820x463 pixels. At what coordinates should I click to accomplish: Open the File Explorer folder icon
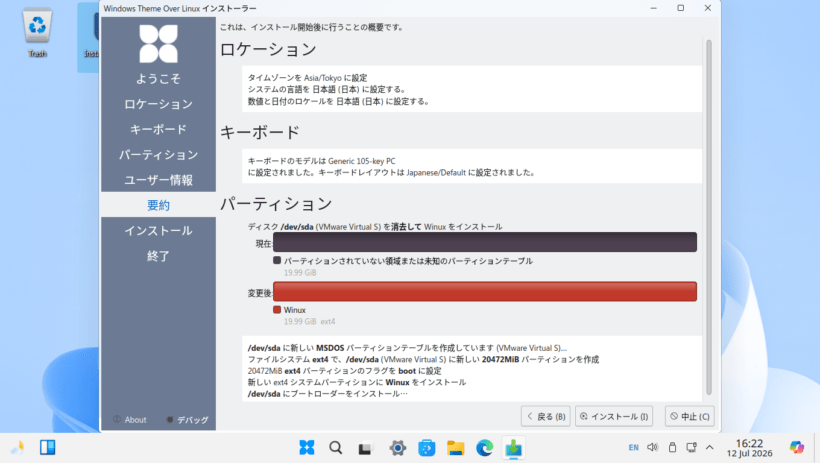click(x=455, y=448)
